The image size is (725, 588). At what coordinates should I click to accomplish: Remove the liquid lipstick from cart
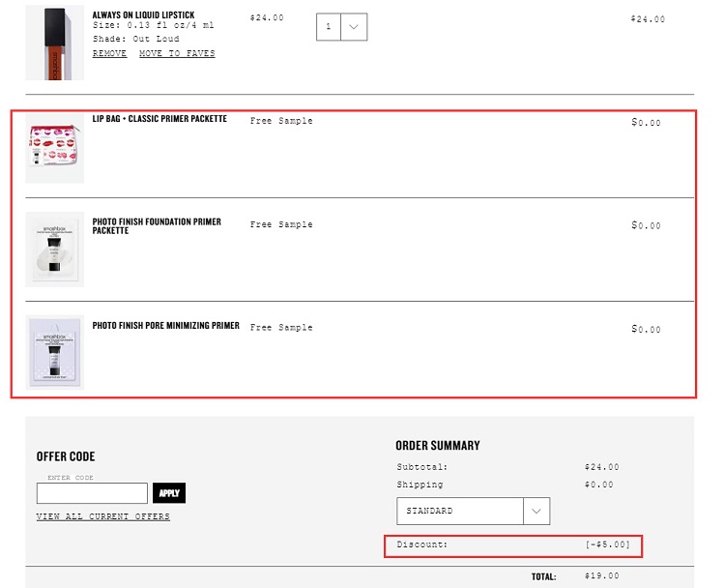click(109, 53)
